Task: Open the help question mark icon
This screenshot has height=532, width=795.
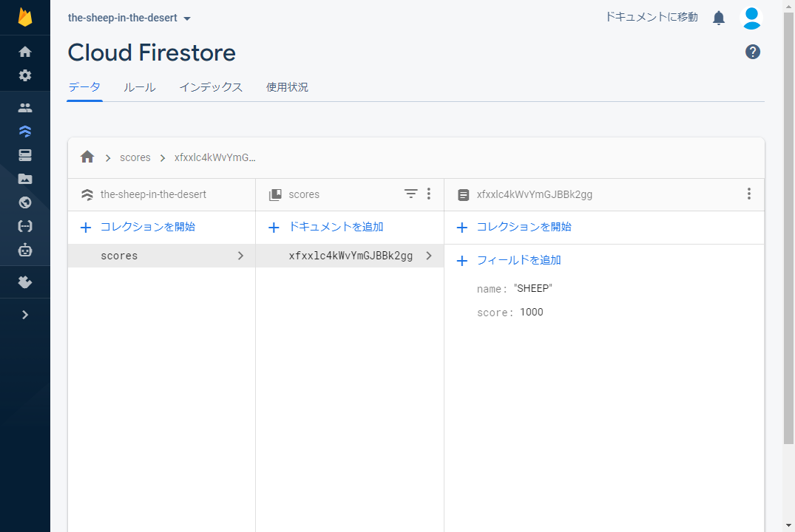Action: click(753, 52)
